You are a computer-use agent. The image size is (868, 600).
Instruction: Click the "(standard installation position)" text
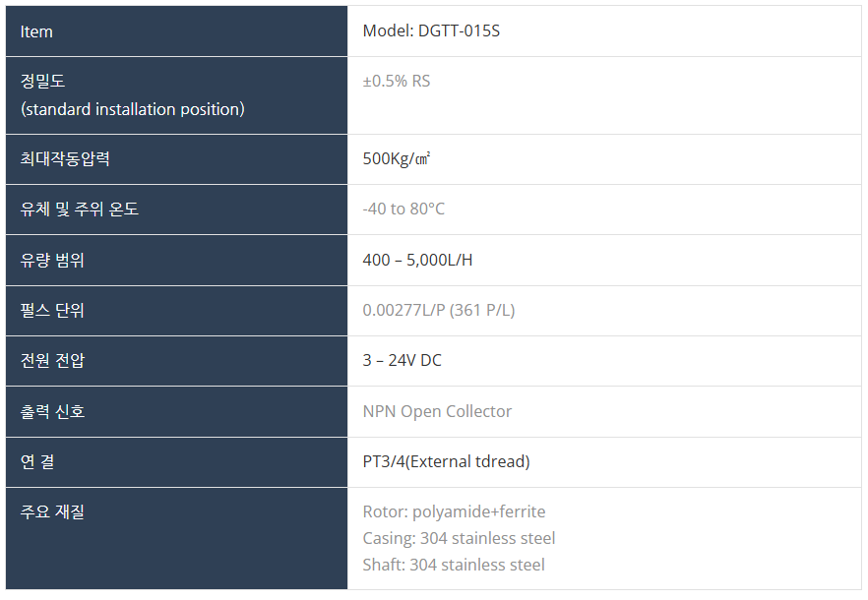click(x=132, y=109)
